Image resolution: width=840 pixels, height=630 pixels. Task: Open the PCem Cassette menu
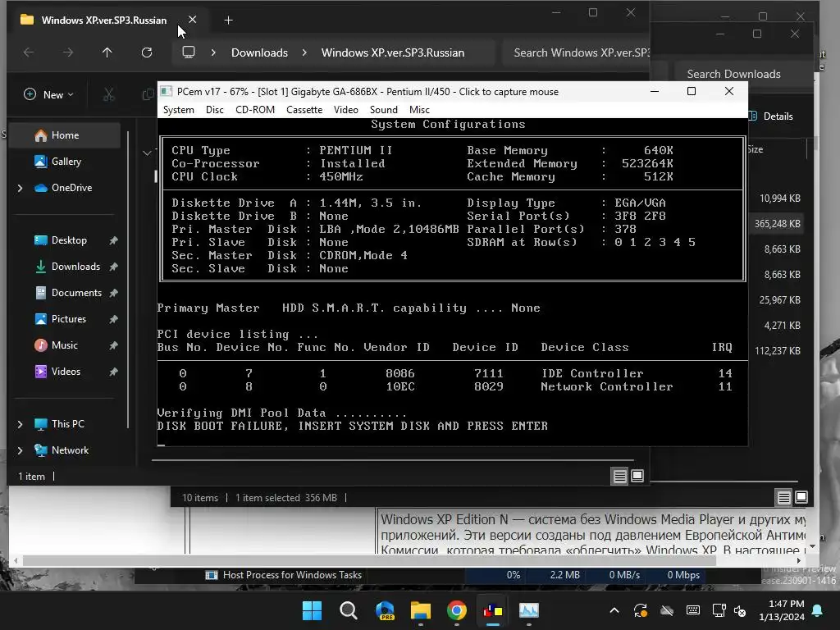(x=304, y=110)
